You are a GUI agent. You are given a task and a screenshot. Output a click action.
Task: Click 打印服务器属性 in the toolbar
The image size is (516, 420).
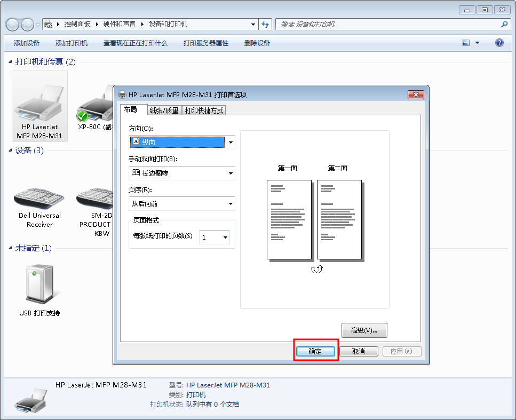(205, 43)
